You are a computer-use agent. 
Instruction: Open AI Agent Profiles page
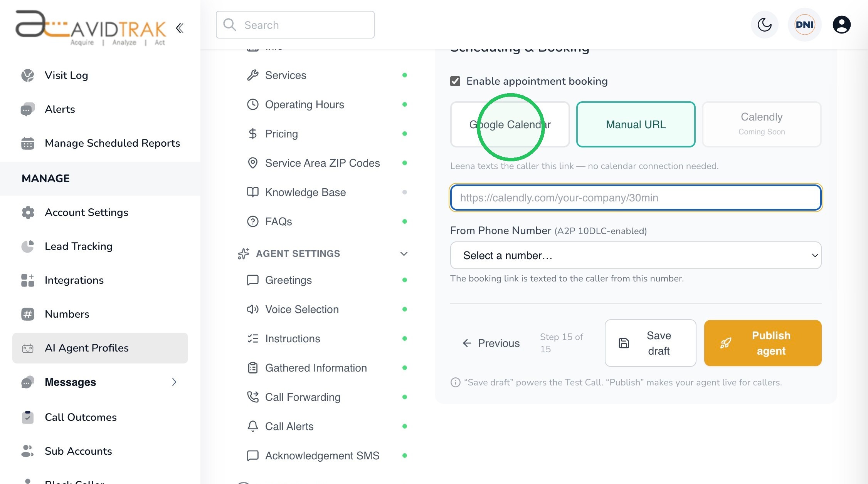[100, 348]
